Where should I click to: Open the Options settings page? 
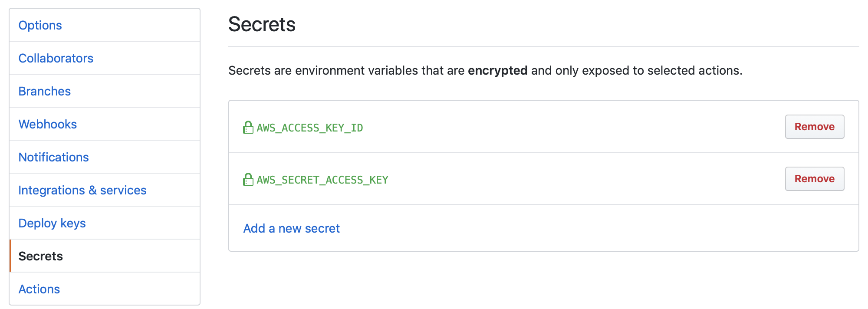(40, 25)
